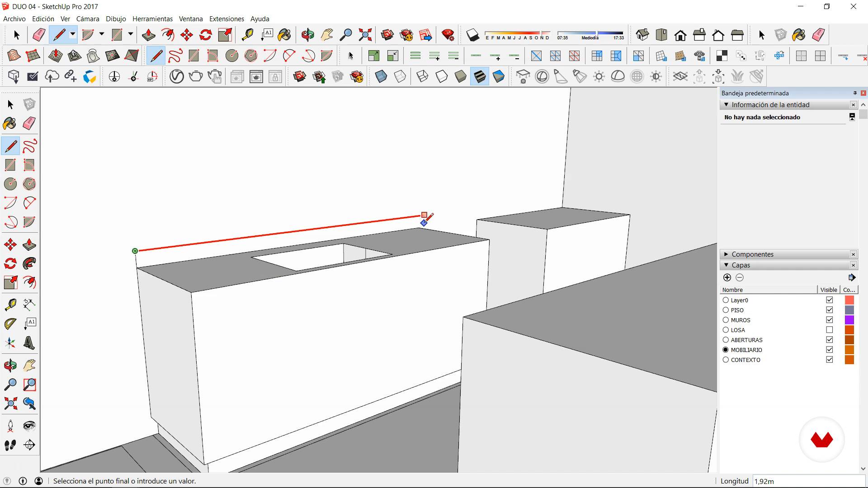This screenshot has height=488, width=868.
Task: Sort layers by Nombre column header
Action: (769, 290)
